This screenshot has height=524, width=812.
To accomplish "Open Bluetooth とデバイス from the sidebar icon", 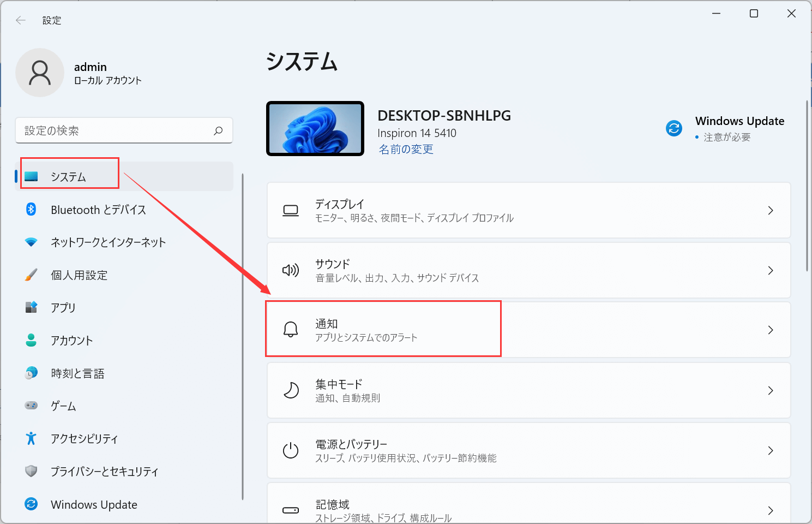I will 31,210.
